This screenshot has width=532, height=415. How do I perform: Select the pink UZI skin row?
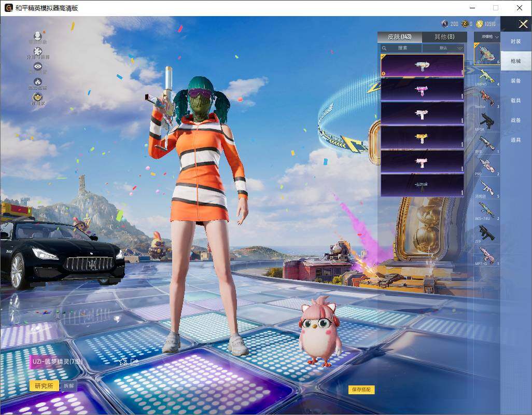coord(422,90)
